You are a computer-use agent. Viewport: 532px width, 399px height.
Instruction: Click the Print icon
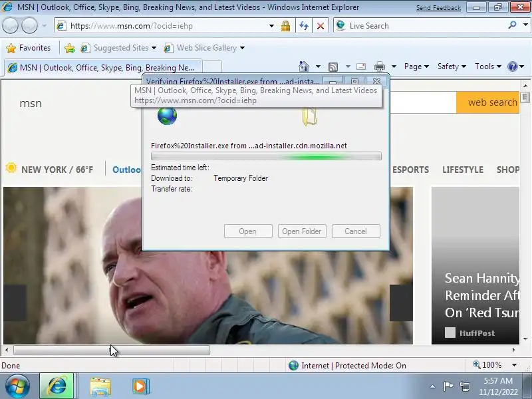(x=379, y=66)
